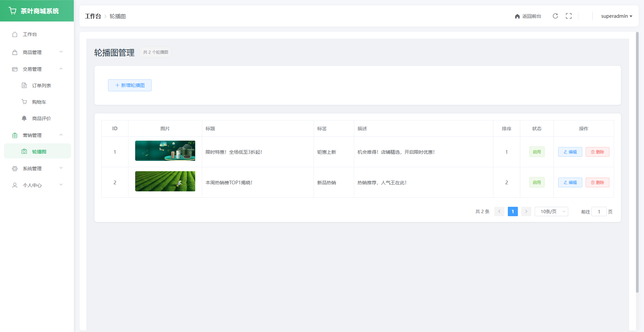Open 商品评价 in the sidebar
The width and height of the screenshot is (644, 332).
[x=41, y=118]
